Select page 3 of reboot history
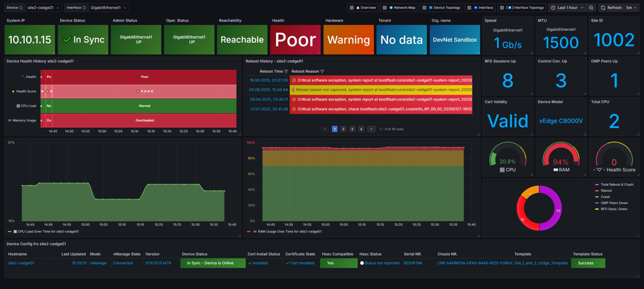Image resolution: width=644 pixels, height=289 pixels. 352,129
